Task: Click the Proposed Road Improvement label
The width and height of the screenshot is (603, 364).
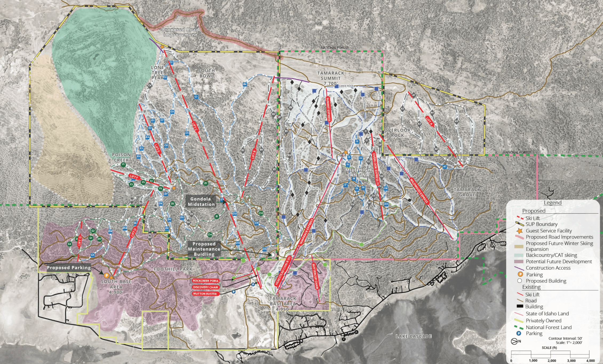Action: pyautogui.click(x=180, y=32)
